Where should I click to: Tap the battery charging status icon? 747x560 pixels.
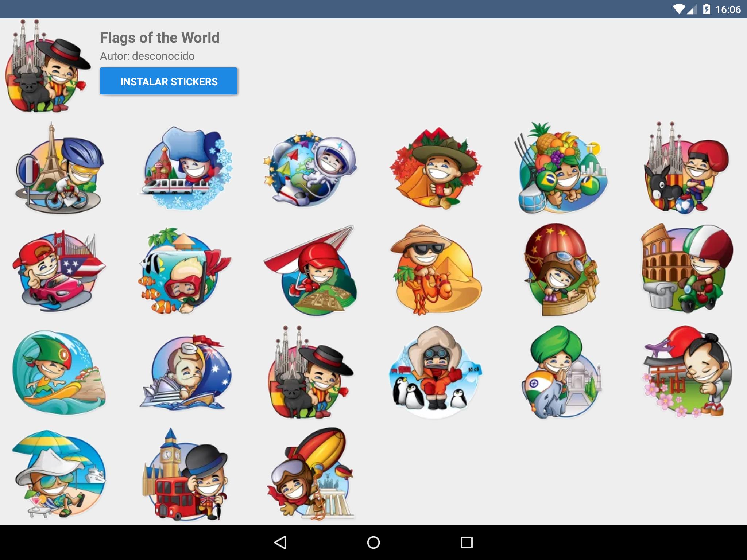point(707,9)
